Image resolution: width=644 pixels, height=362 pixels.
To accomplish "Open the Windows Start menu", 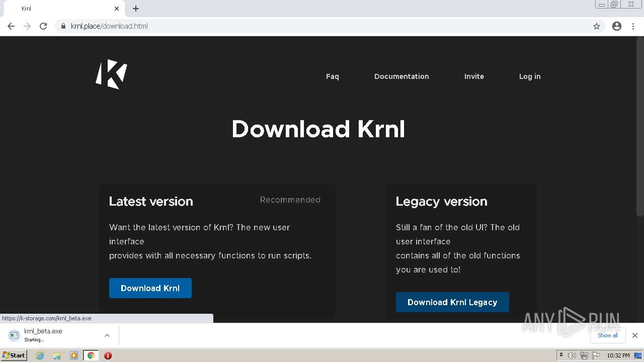I will click(x=14, y=355).
